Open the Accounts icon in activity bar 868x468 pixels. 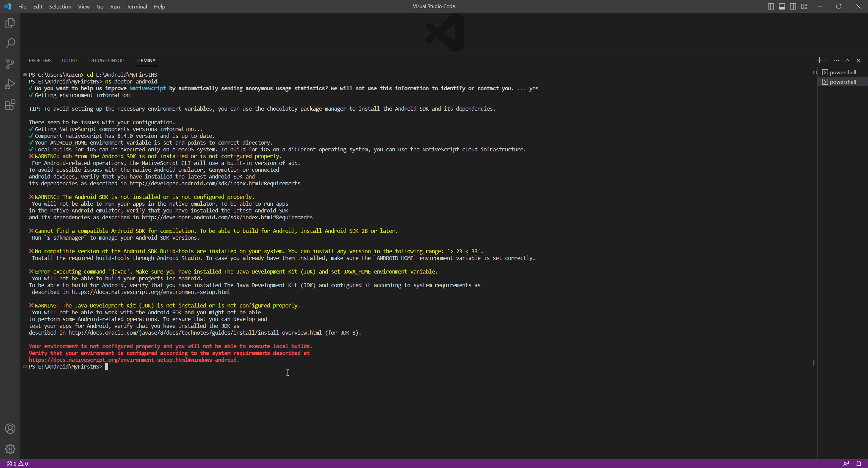10,429
